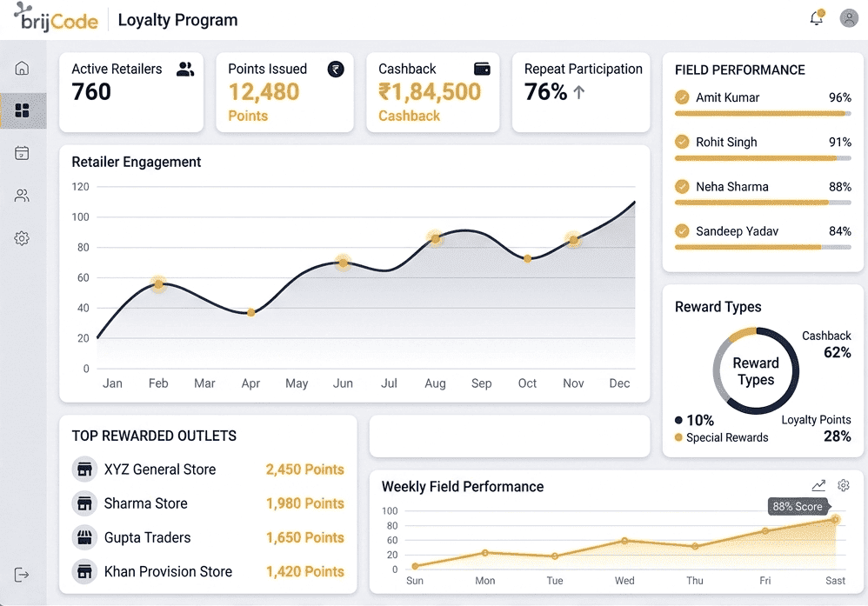
Task: Select the Dashboard grid icon in sidebar
Action: [x=22, y=110]
